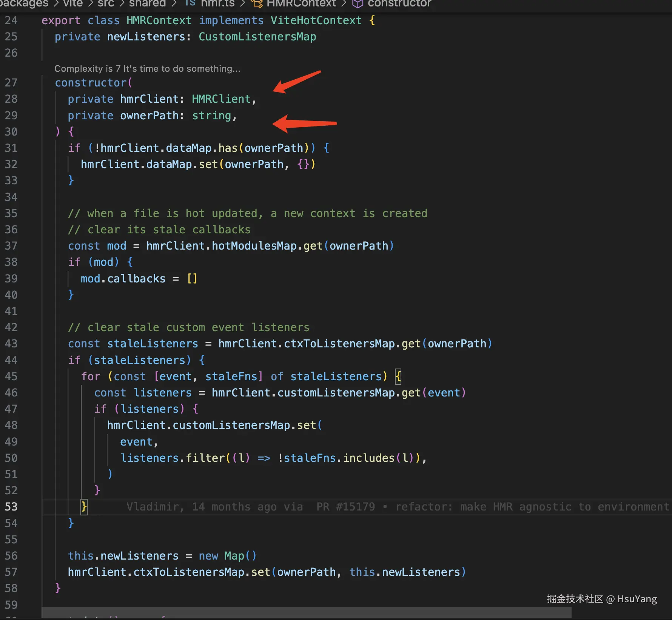Select the 'shared' folder breadcrumb
This screenshot has height=620, width=672.
coord(147,3)
